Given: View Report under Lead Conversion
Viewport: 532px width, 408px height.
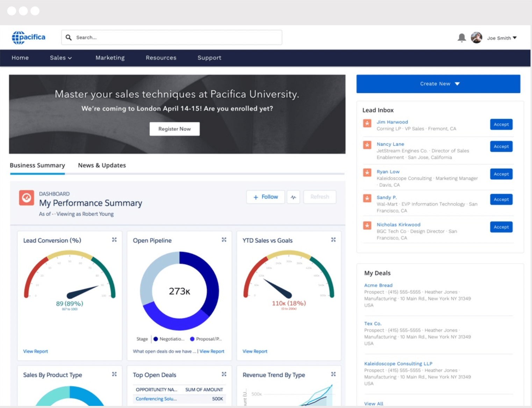Looking at the screenshot, I should [35, 351].
